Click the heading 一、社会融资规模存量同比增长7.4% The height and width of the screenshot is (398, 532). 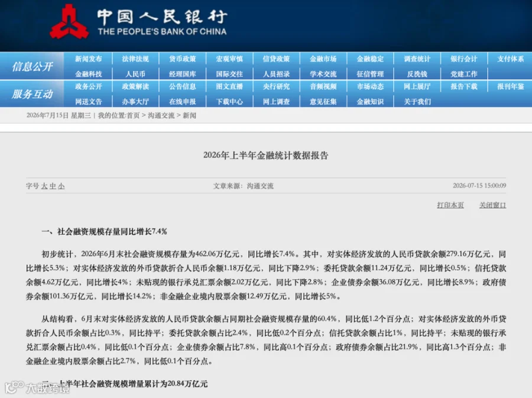pyautogui.click(x=104, y=231)
